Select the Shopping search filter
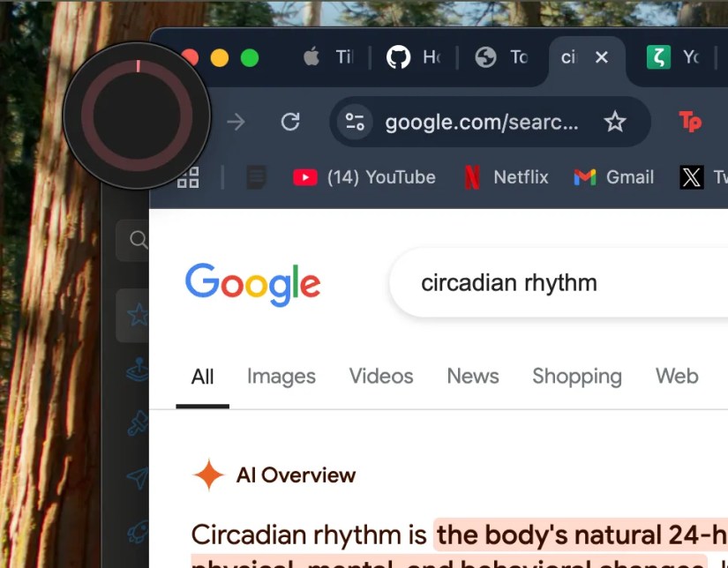Image resolution: width=728 pixels, height=568 pixels. [577, 377]
